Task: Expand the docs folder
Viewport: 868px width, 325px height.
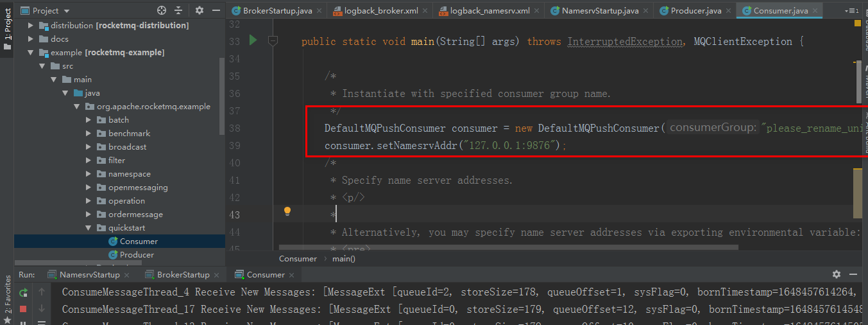Action: click(x=31, y=39)
